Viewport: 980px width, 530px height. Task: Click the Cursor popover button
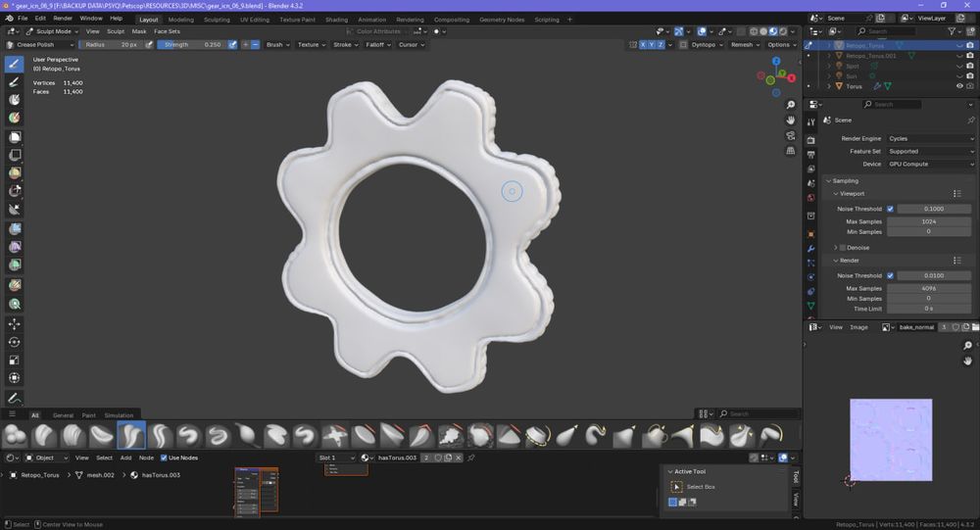412,45
